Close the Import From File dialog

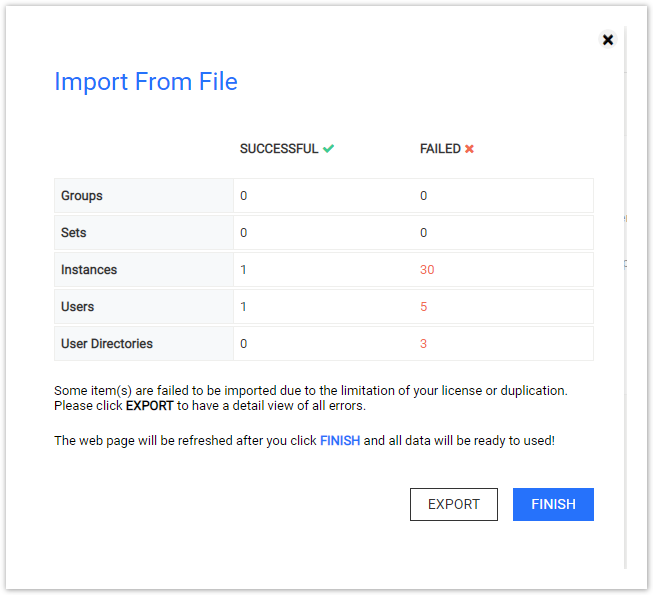tap(608, 40)
